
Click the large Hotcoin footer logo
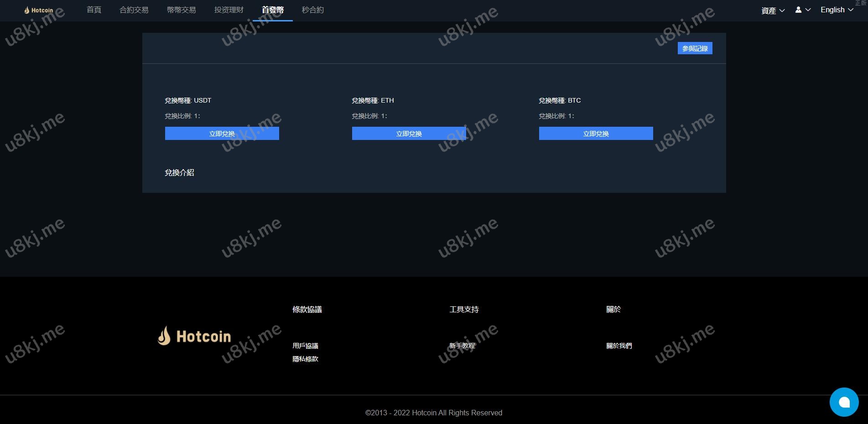pos(194,336)
